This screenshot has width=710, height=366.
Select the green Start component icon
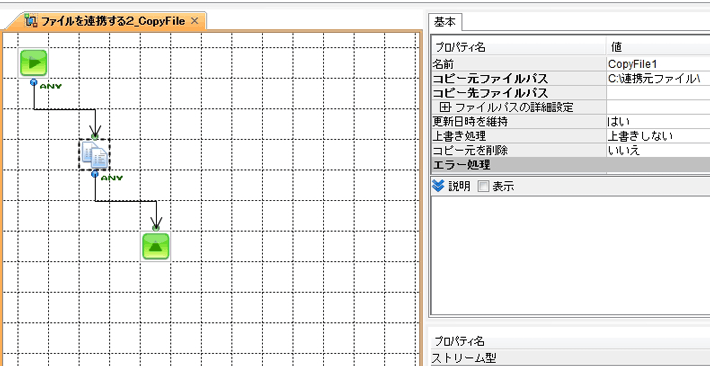[x=34, y=63]
